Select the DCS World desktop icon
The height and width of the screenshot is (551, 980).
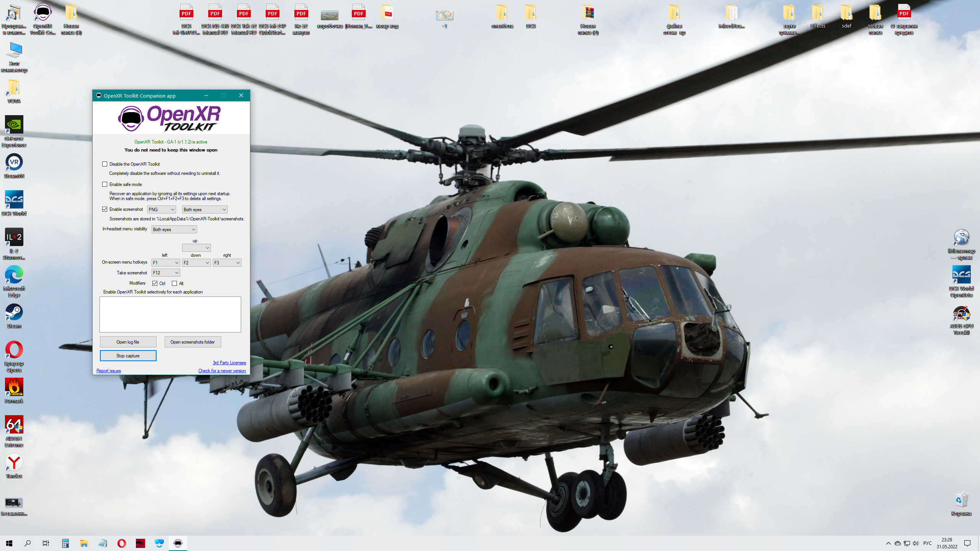14,203
